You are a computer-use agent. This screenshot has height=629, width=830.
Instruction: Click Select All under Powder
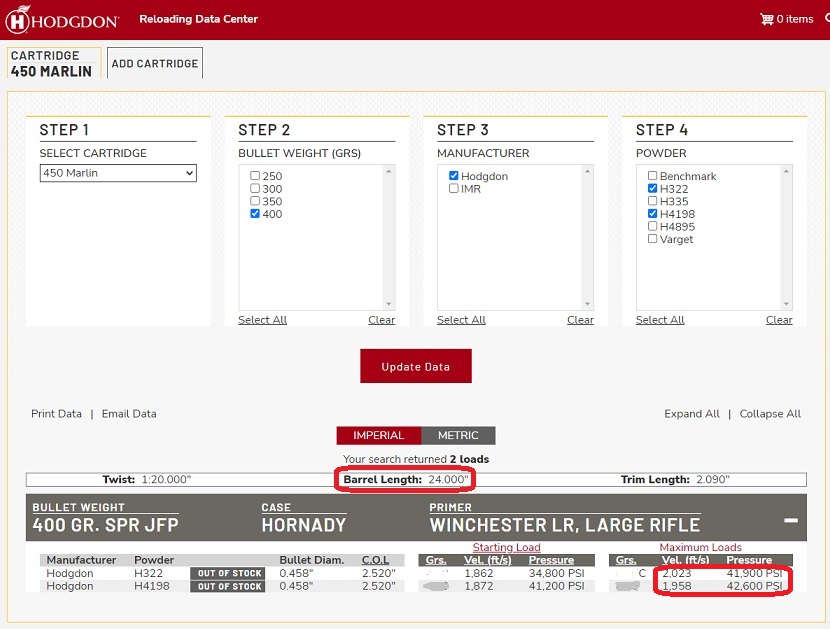point(660,320)
